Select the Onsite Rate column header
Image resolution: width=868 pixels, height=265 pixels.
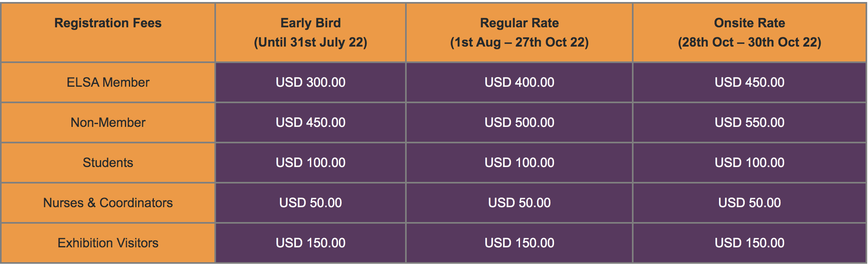click(x=749, y=33)
